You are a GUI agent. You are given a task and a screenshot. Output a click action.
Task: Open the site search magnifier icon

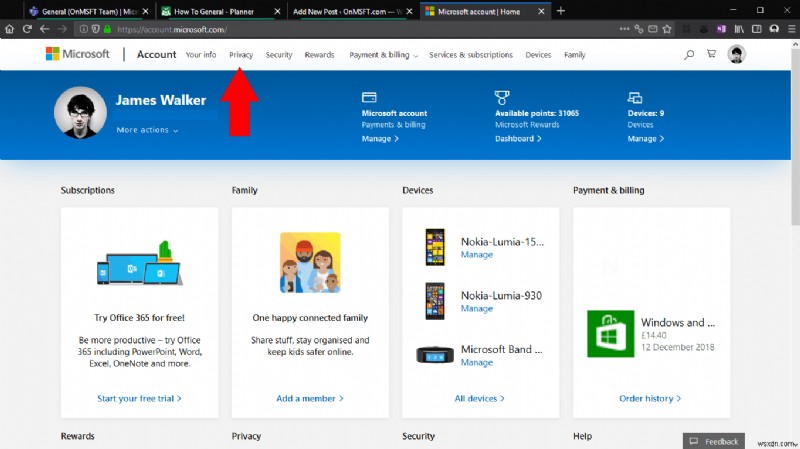point(689,54)
